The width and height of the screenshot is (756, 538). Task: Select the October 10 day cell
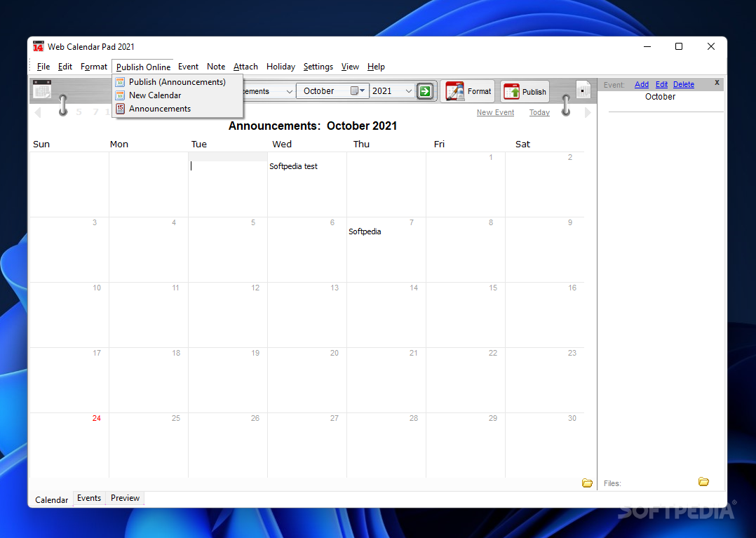(69, 315)
